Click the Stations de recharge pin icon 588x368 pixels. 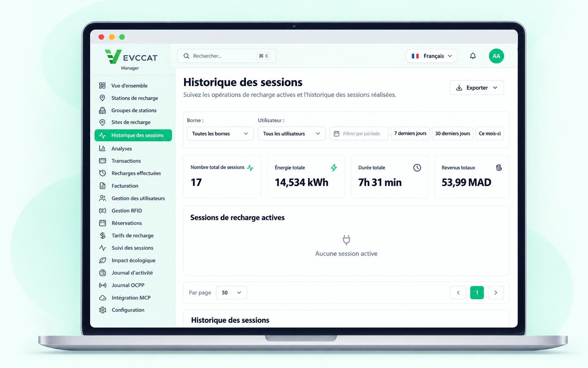102,98
